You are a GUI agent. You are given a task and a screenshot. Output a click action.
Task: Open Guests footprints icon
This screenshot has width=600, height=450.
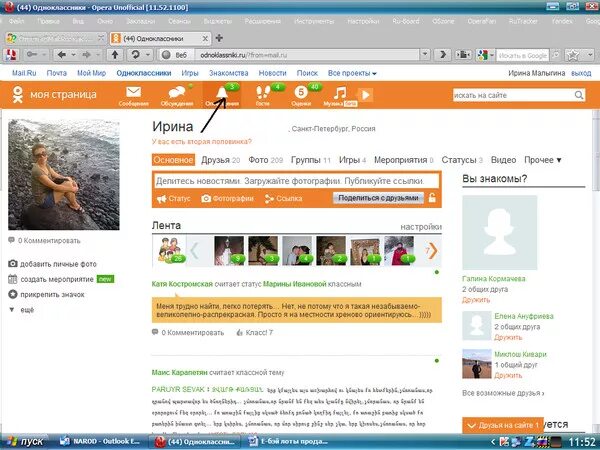pos(263,92)
